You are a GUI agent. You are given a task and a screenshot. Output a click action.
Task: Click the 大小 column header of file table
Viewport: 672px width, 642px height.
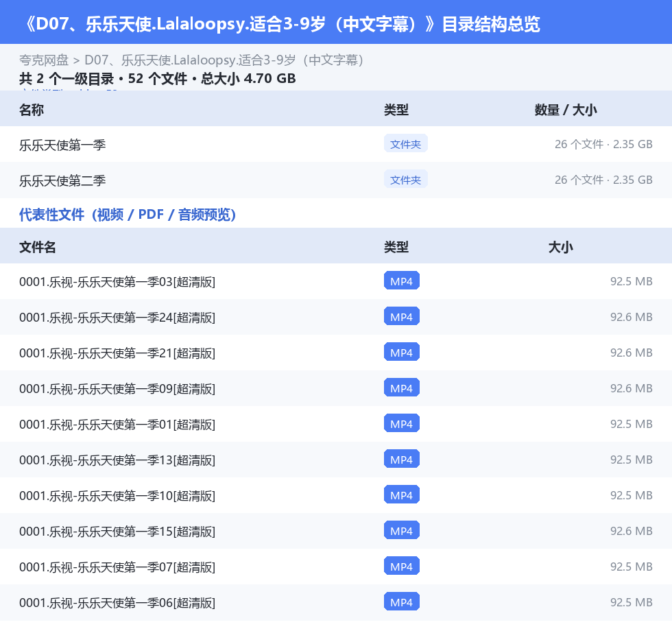pyautogui.click(x=561, y=247)
